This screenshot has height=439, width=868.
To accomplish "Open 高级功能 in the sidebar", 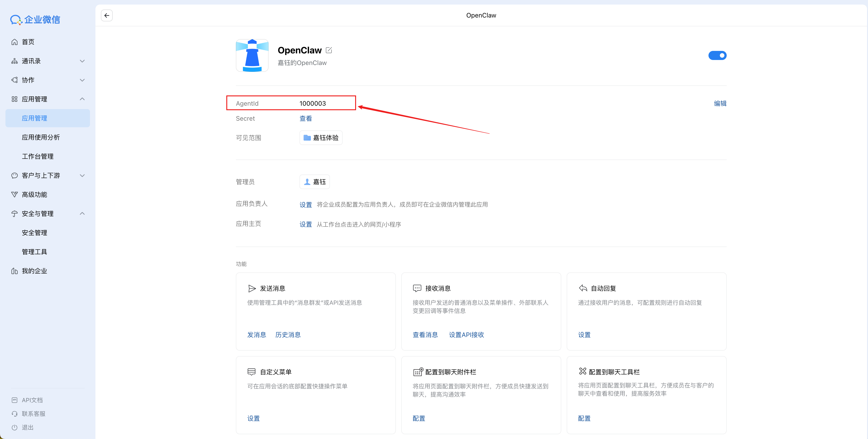I will (34, 195).
